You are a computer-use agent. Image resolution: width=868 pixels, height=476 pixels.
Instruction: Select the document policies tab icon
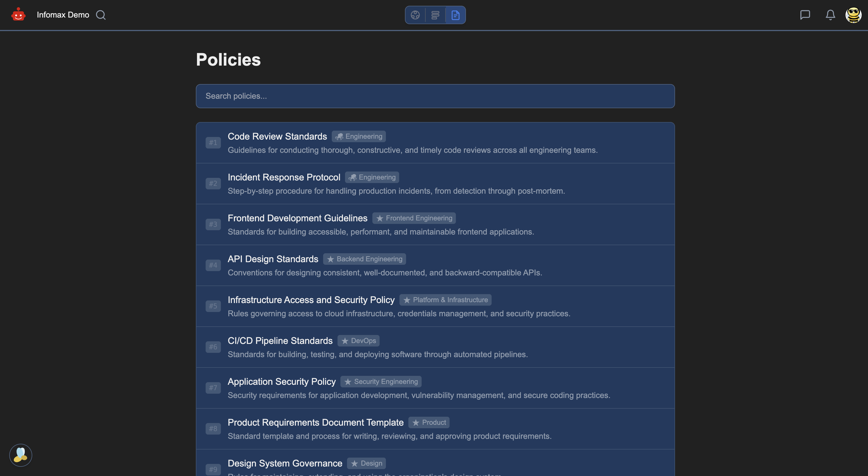pos(455,15)
